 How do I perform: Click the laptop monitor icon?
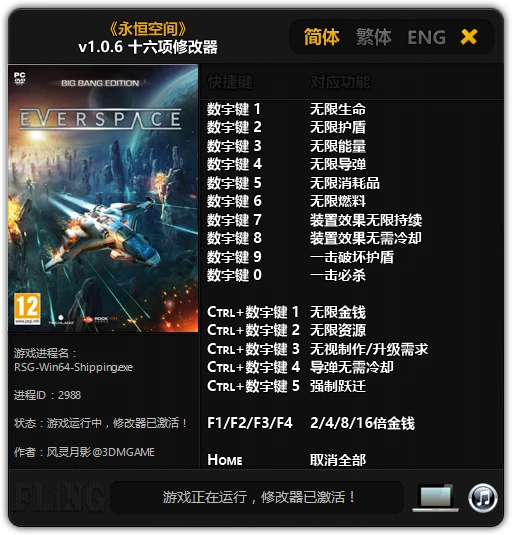tap(436, 498)
